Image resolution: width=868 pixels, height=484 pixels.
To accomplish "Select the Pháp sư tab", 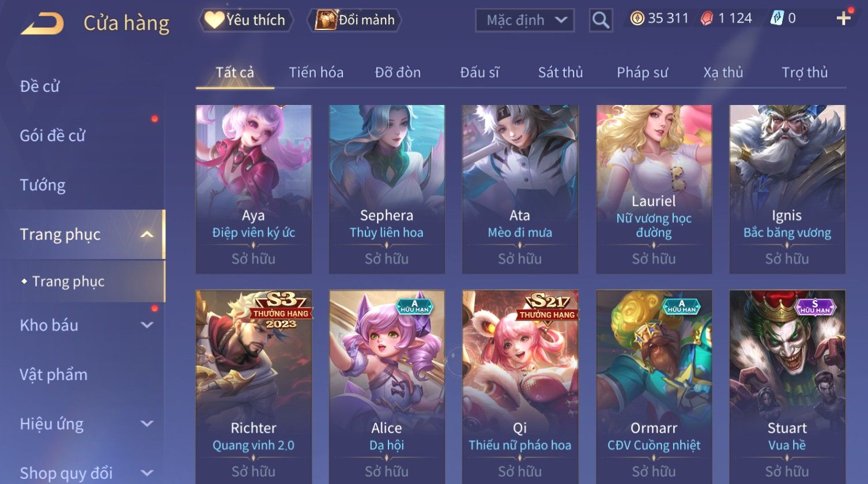I will [x=642, y=73].
